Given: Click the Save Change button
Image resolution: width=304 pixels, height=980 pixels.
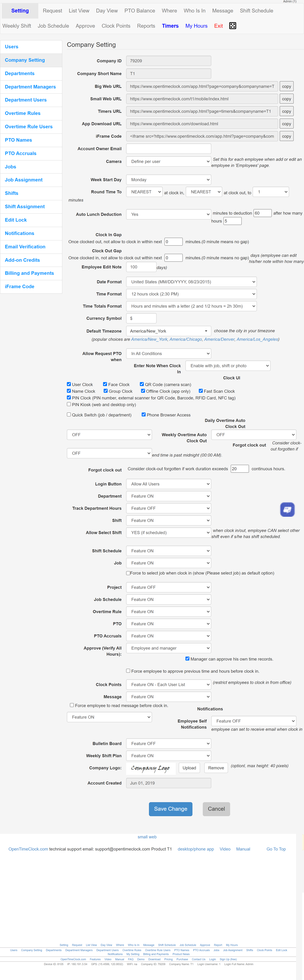Looking at the screenshot, I should click(x=170, y=809).
